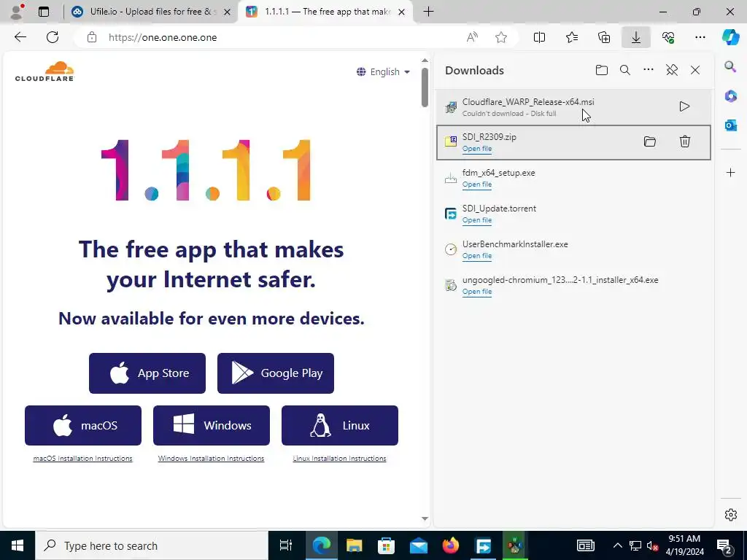Select the Cloudflare_WARP_Release-x64.msi file name
Screen dimensions: 747x560
coord(528,102)
